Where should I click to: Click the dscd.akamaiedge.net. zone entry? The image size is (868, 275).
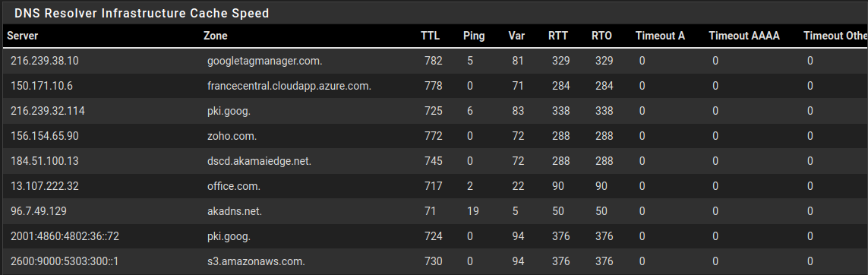click(259, 161)
